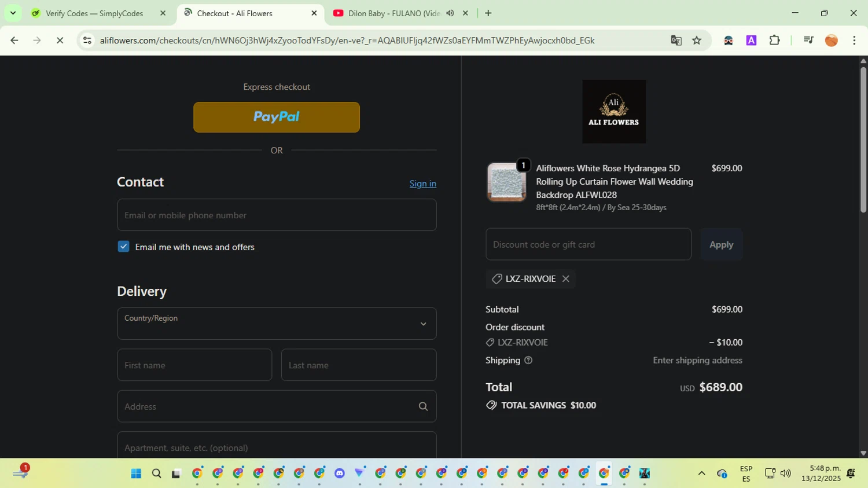
Task: Open the Windows Start menu
Action: point(136,474)
